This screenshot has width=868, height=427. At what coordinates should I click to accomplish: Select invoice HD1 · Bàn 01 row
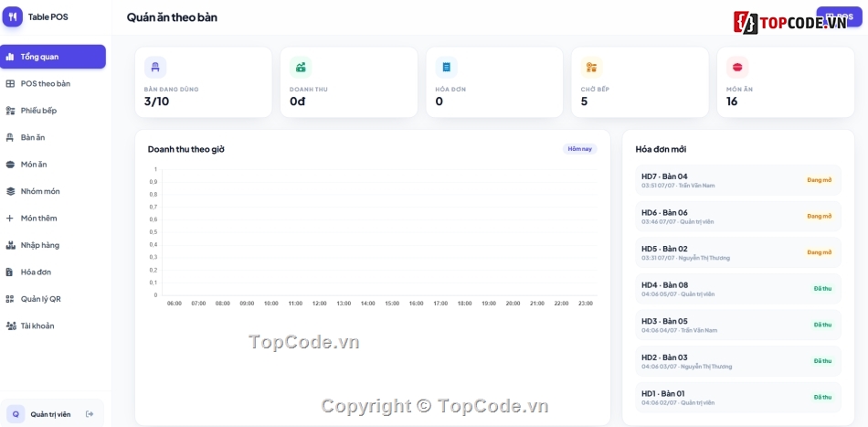738,397
